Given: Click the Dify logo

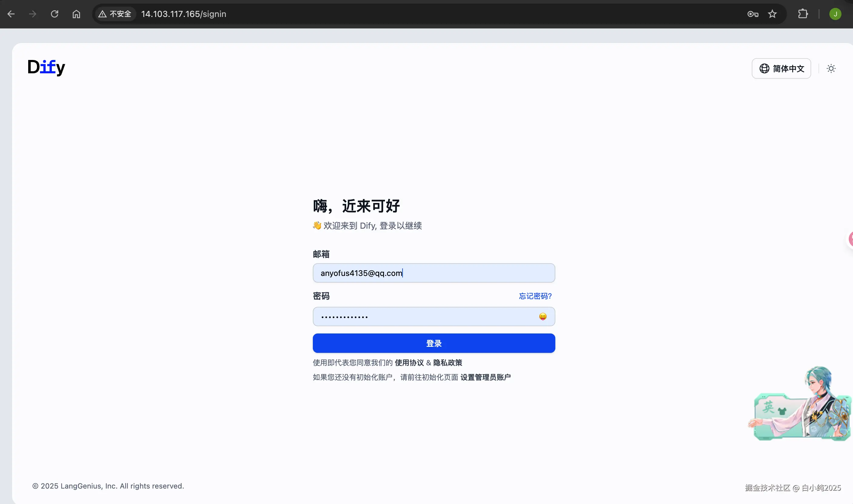Looking at the screenshot, I should tap(46, 67).
